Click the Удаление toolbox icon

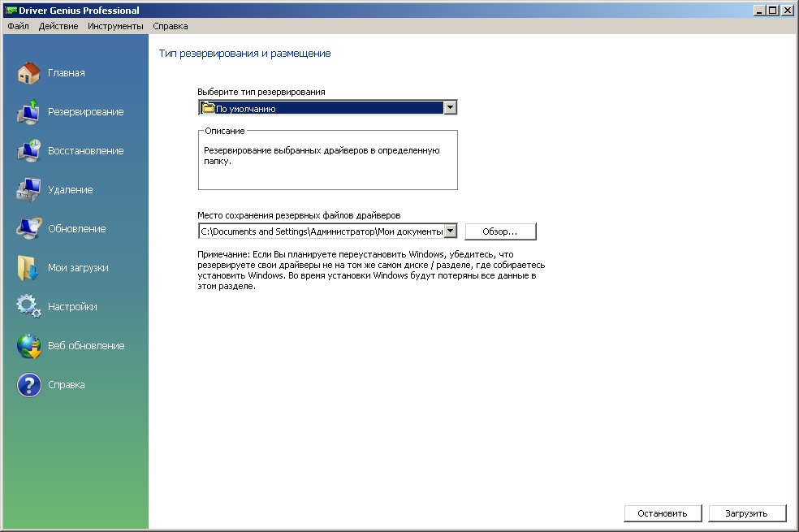pyautogui.click(x=28, y=190)
